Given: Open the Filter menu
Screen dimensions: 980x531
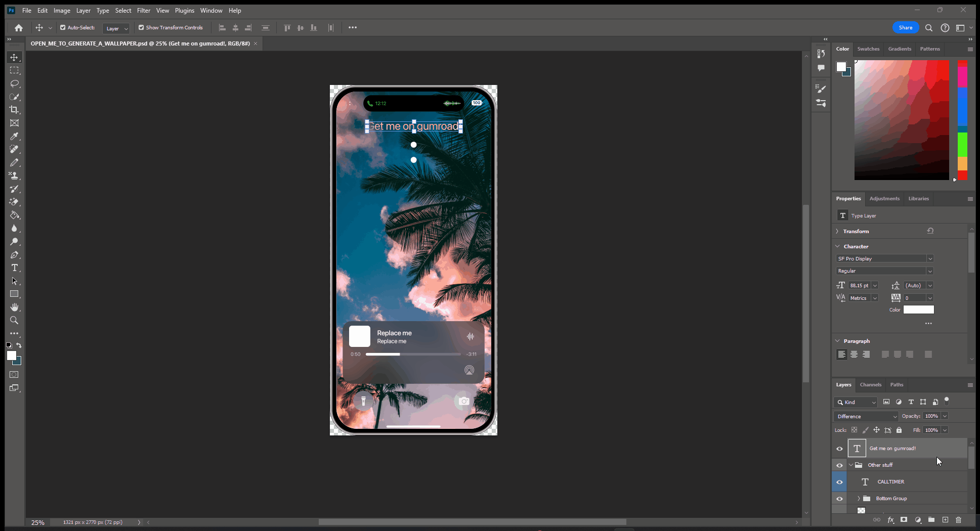Looking at the screenshot, I should 144,11.
